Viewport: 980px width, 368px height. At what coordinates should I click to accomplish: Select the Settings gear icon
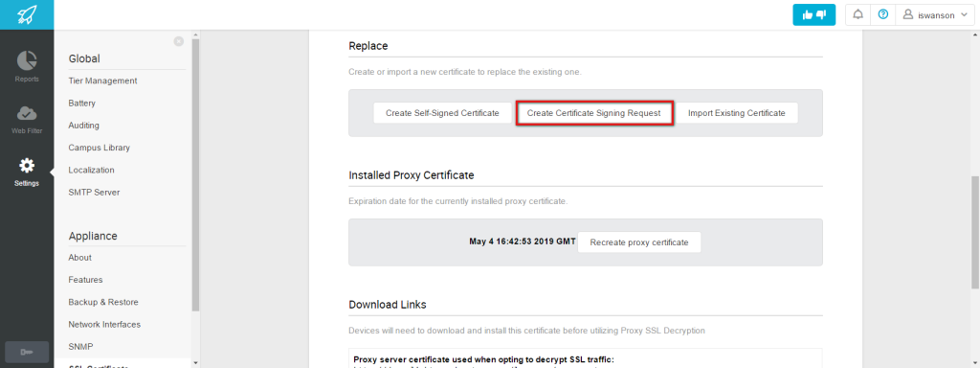27,166
